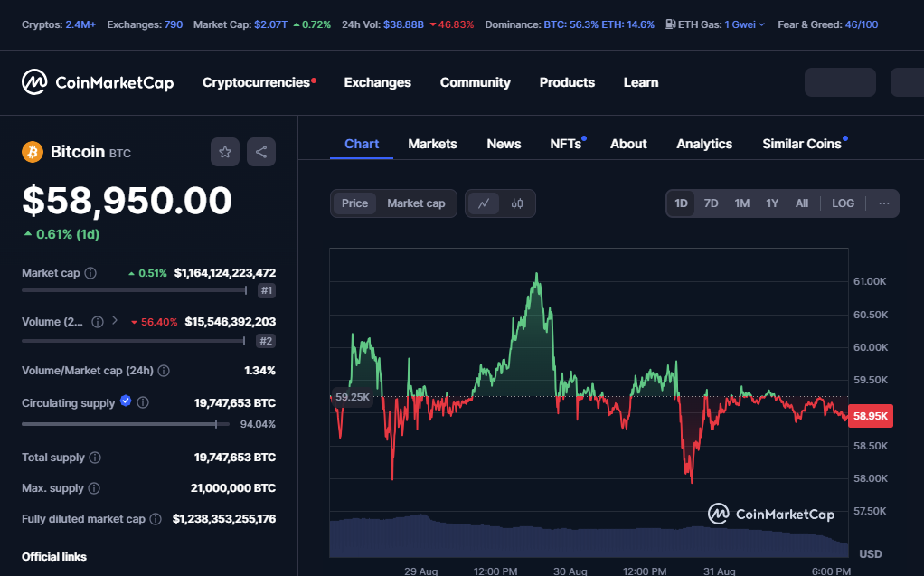The image size is (924, 576).
Task: Click the #2 volume rank badge
Action: 267,341
